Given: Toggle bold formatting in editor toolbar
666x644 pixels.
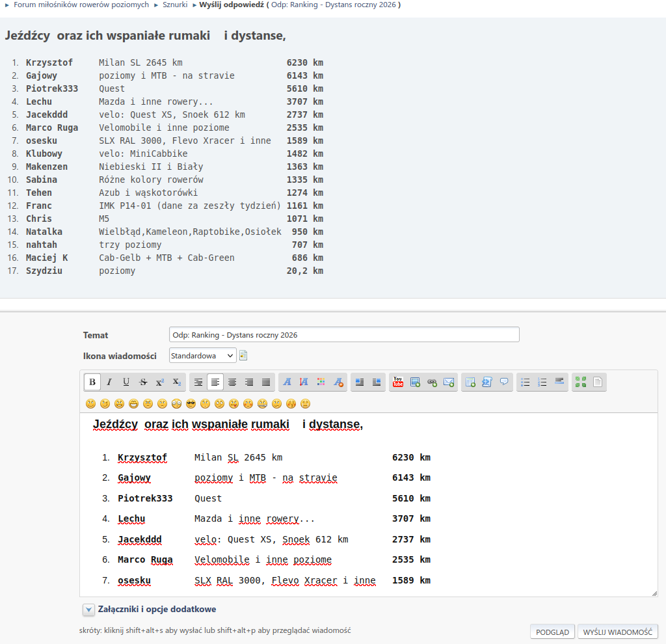Looking at the screenshot, I should (92, 382).
